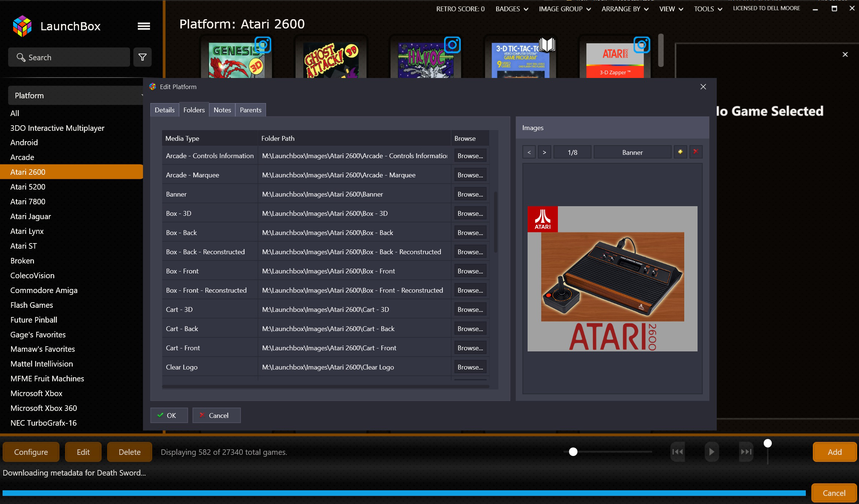This screenshot has width=859, height=504.
Task: Click the badge icon on the Havoc cover
Action: click(453, 45)
